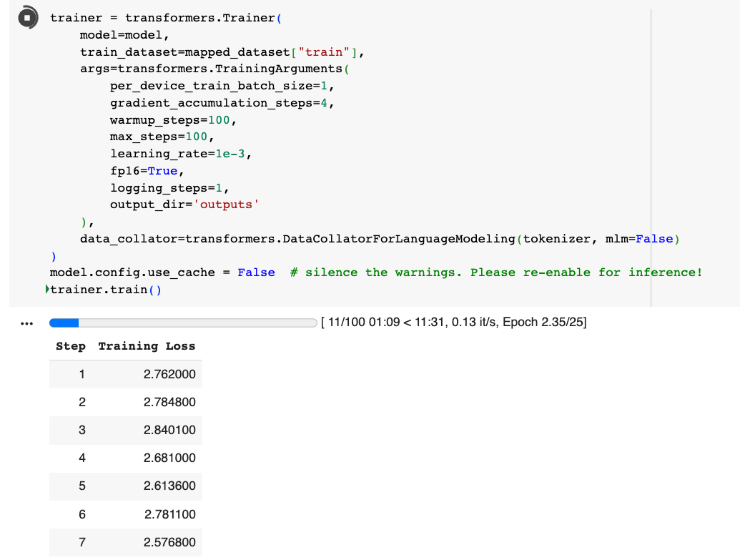740x560 pixels.
Task: Stop the running cell execution
Action: pos(27,17)
